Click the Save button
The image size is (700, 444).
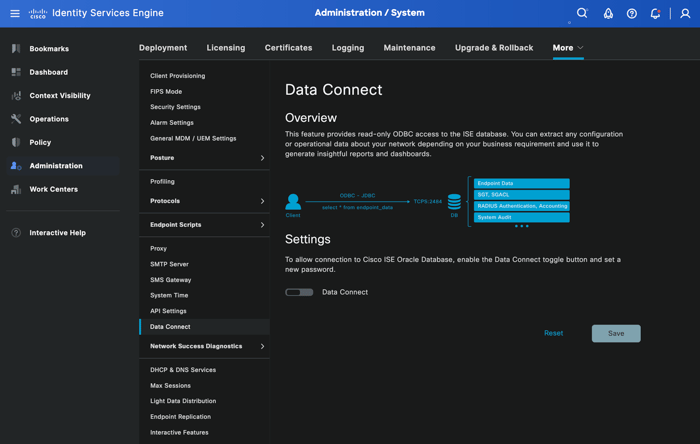[616, 333]
